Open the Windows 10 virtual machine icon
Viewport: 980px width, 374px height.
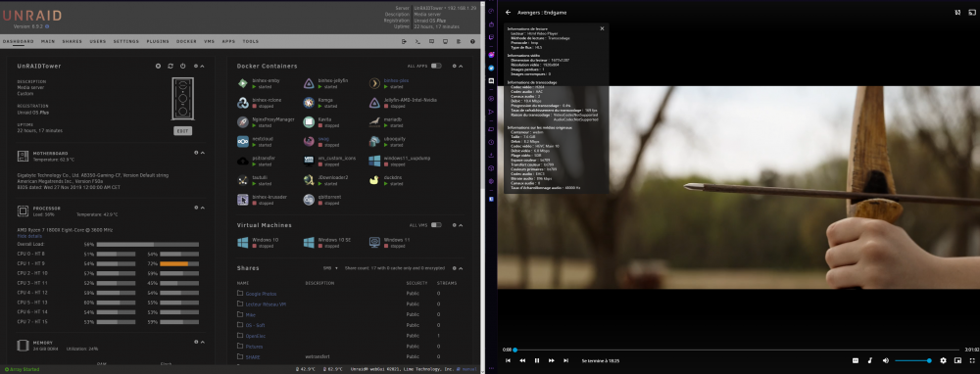click(242, 242)
